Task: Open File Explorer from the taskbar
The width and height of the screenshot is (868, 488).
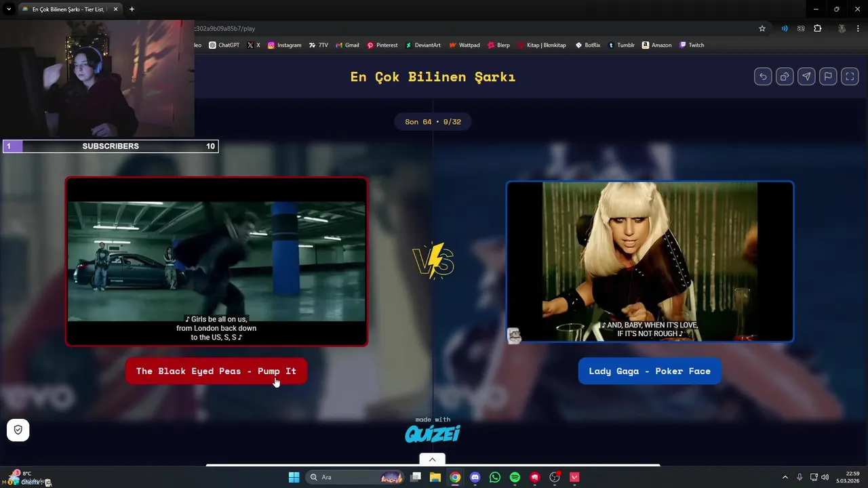Action: tap(435, 477)
